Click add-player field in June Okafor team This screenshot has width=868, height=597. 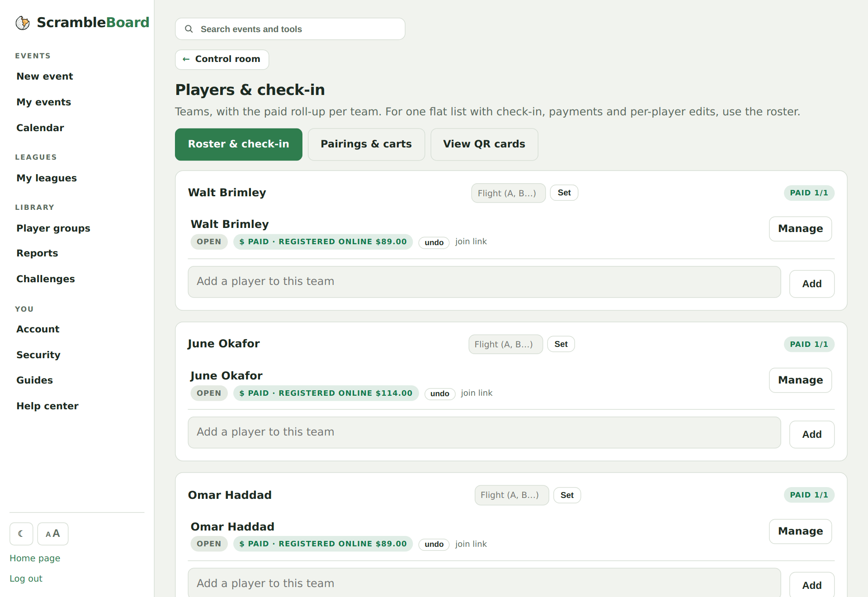pos(484,432)
